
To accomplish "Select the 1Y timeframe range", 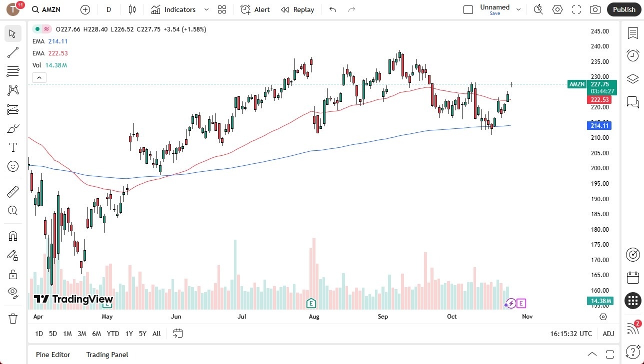I will click(x=128, y=334).
